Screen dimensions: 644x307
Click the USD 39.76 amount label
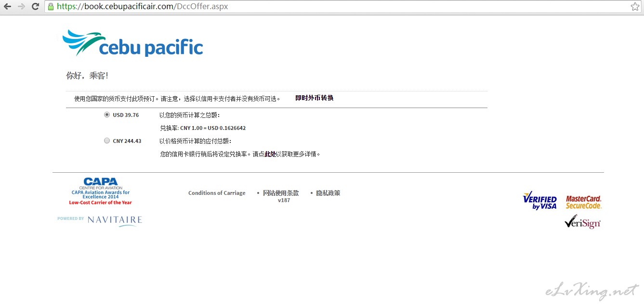(x=126, y=115)
